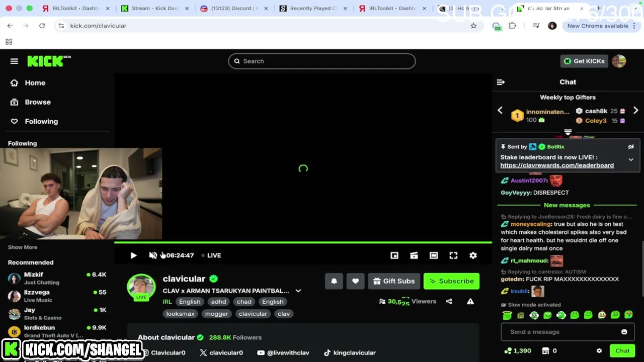Switch to Recently Played browser tab

(x=312, y=9)
